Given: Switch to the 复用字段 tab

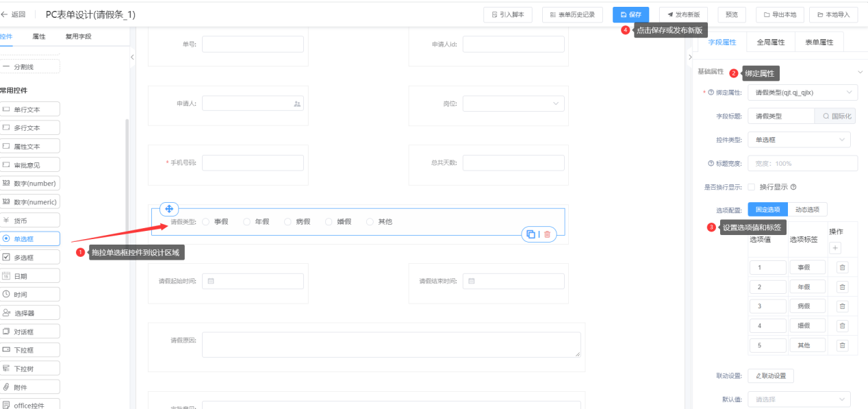Looking at the screenshot, I should 78,36.
